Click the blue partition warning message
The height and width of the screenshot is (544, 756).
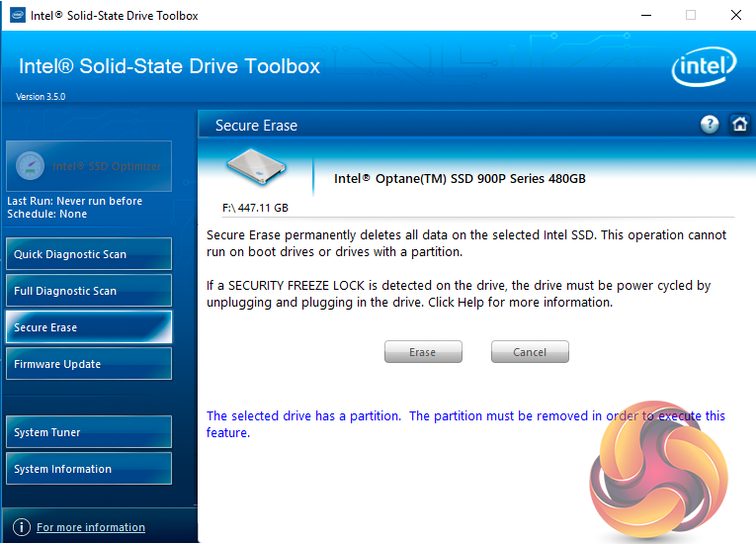(x=465, y=423)
